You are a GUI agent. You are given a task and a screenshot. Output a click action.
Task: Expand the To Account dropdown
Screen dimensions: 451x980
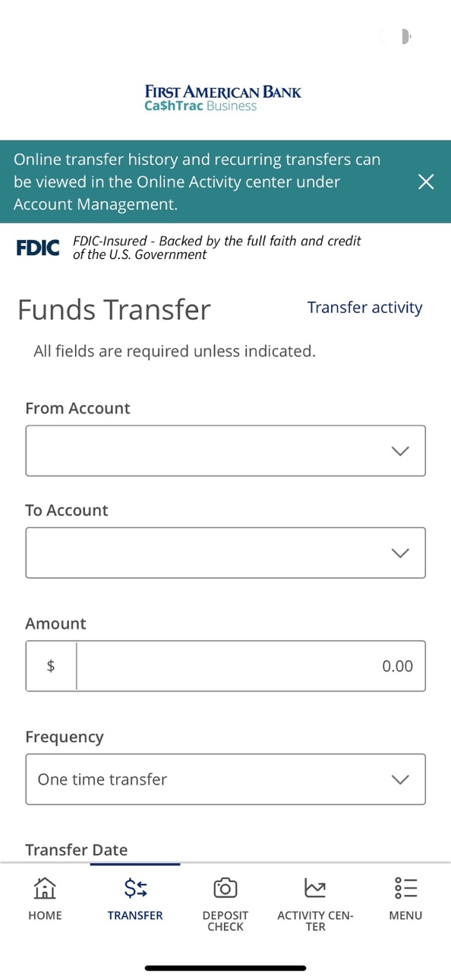point(225,552)
